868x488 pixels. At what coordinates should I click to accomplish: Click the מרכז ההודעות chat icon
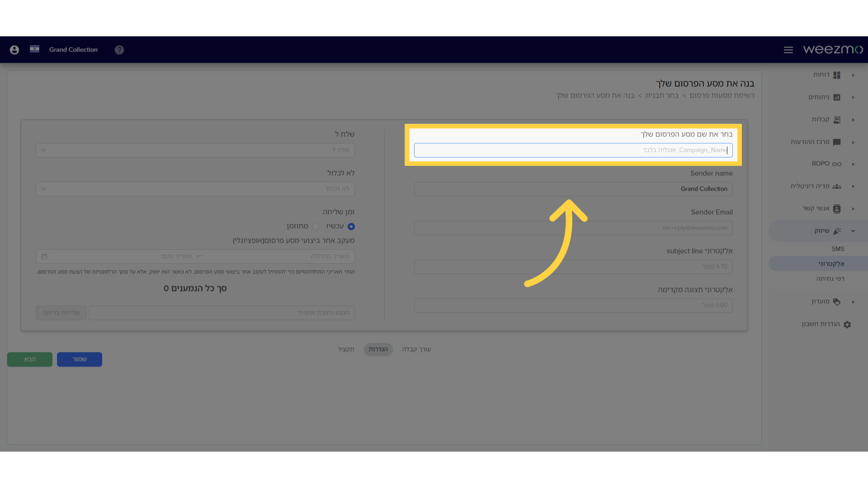[x=837, y=142]
